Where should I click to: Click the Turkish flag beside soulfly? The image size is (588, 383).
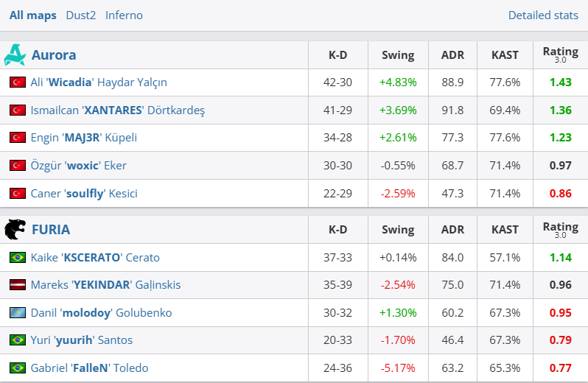coord(18,194)
